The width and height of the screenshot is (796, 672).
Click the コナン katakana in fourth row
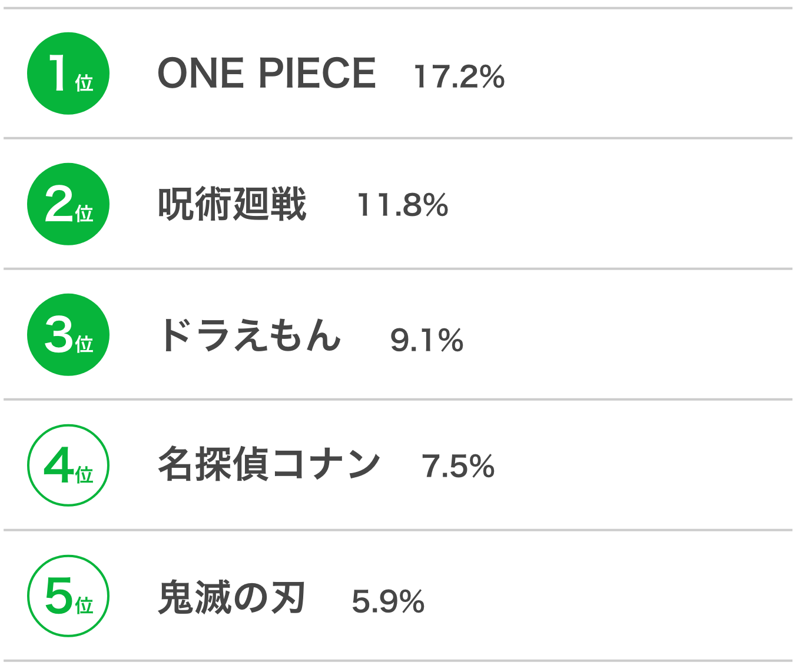coord(326,465)
